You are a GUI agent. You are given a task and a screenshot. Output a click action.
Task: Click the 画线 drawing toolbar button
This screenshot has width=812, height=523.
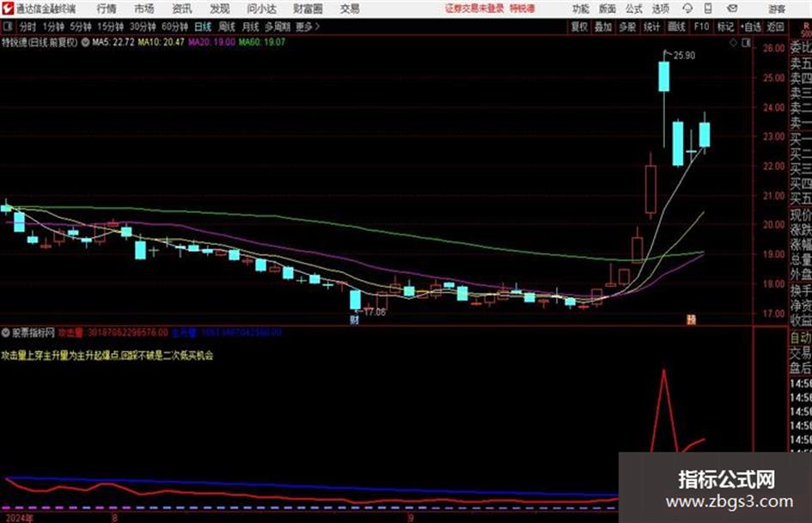(676, 27)
